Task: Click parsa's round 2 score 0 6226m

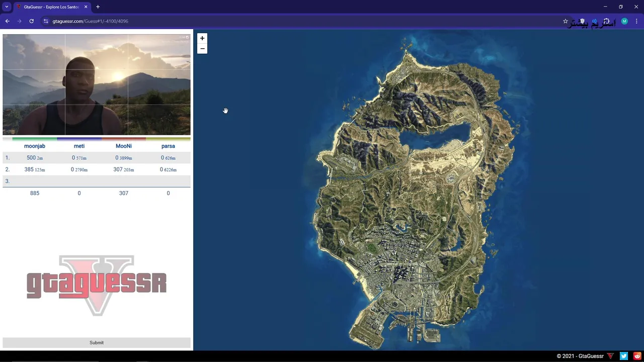Action: [x=168, y=169]
